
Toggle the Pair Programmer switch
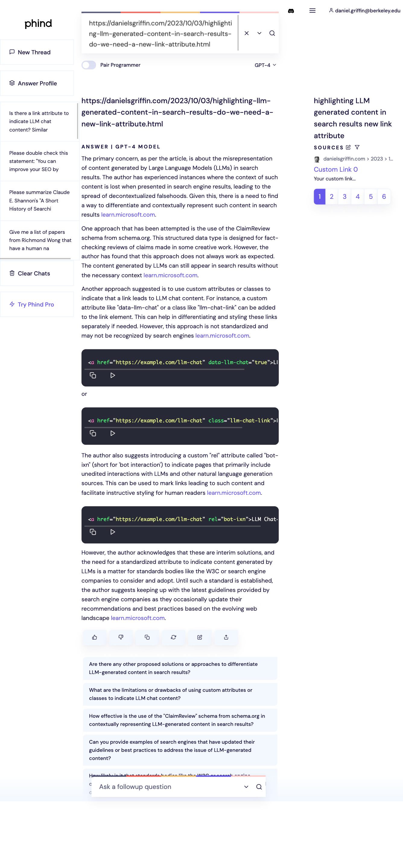89,65
